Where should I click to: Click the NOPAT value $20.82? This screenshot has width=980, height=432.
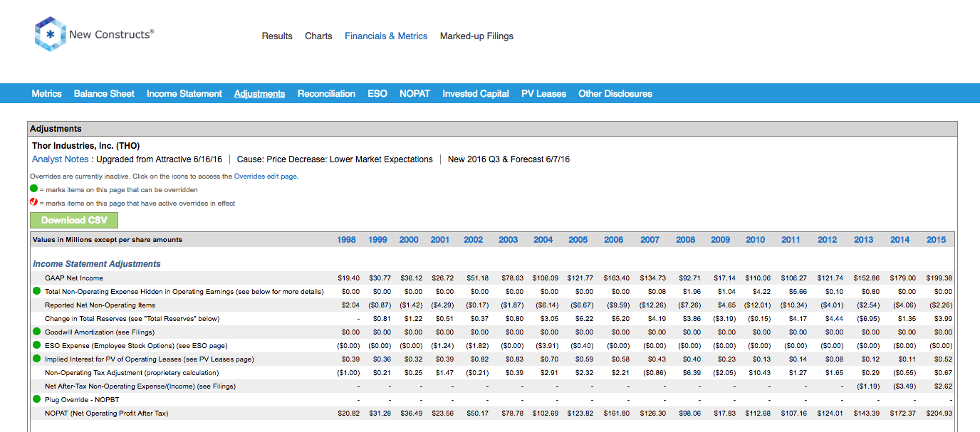click(x=349, y=413)
